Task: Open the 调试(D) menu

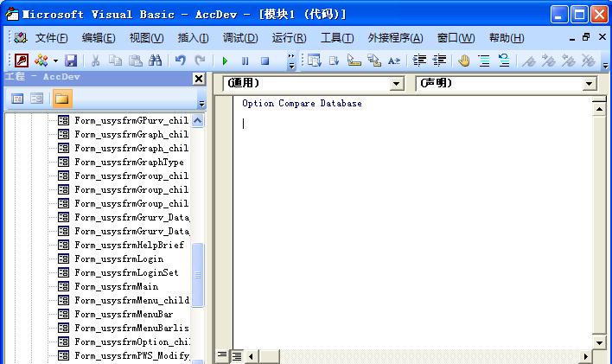Action: [240, 38]
